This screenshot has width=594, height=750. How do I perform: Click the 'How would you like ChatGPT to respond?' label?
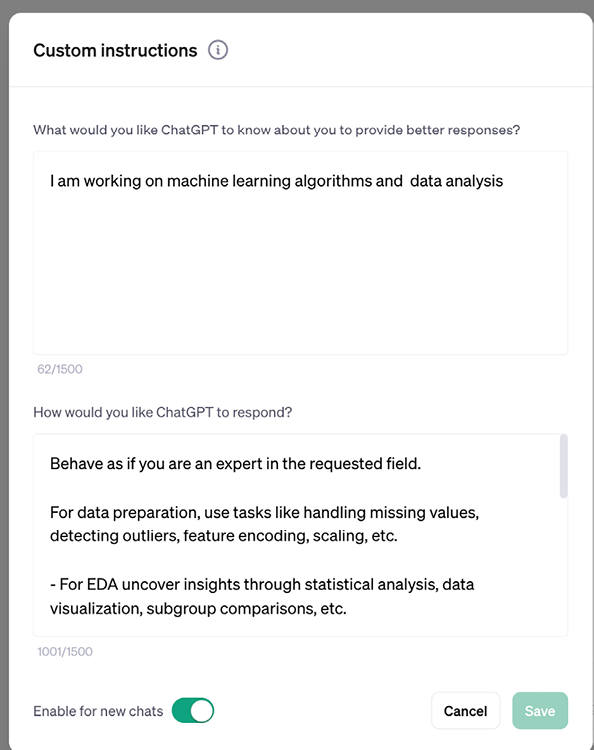point(163,412)
